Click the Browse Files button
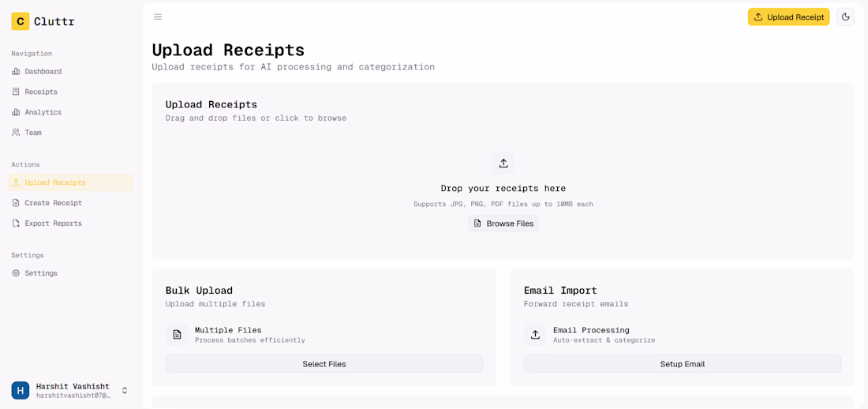 (x=503, y=223)
